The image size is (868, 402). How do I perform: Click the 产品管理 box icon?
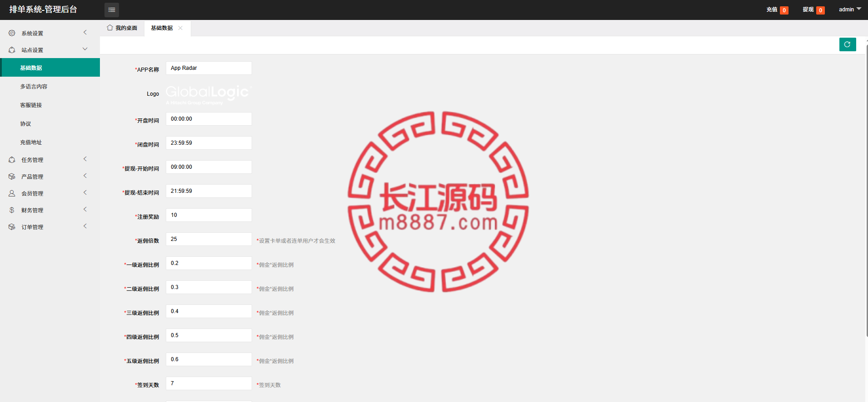pyautogui.click(x=12, y=176)
